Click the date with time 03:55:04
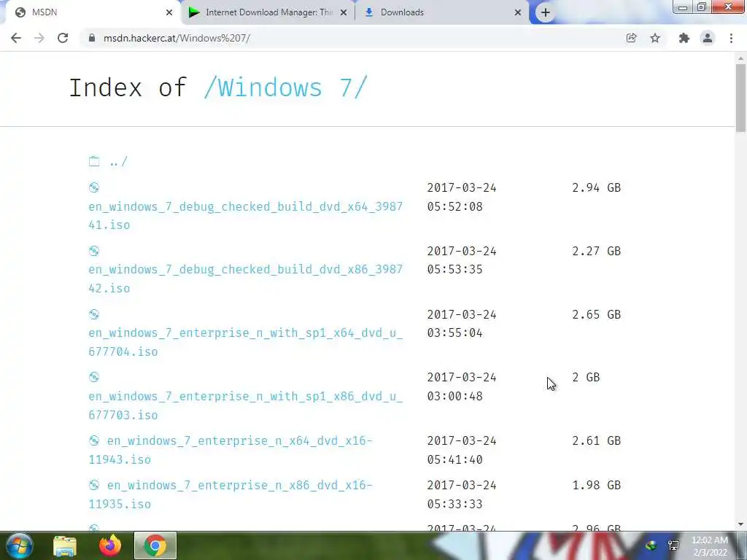This screenshot has height=560, width=747. pos(462,323)
